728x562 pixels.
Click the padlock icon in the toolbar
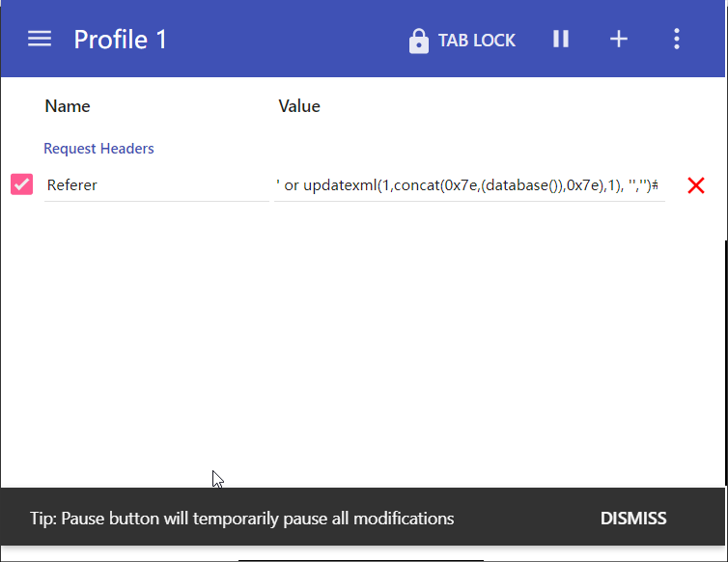coord(418,41)
